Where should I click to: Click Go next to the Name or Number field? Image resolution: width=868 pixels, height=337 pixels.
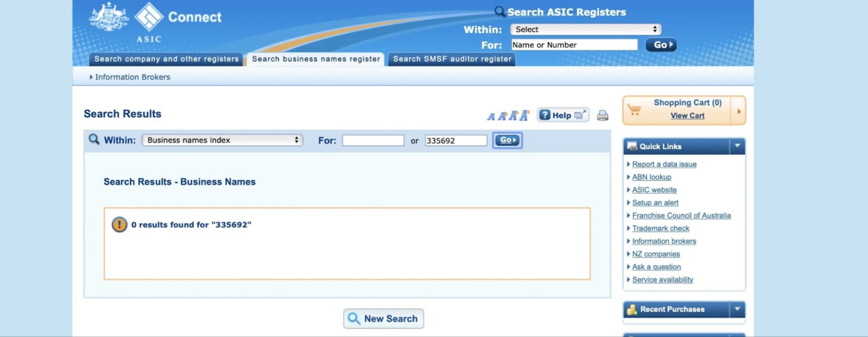pyautogui.click(x=661, y=45)
